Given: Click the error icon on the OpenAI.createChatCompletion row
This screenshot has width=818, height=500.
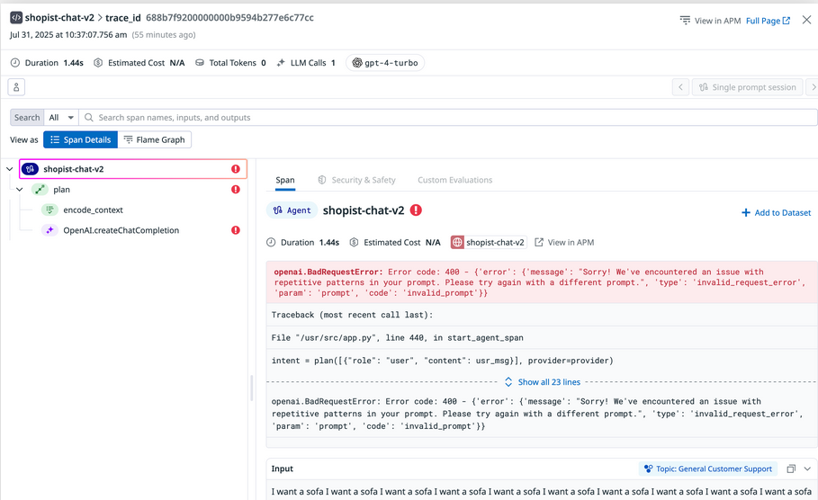Looking at the screenshot, I should [x=236, y=230].
